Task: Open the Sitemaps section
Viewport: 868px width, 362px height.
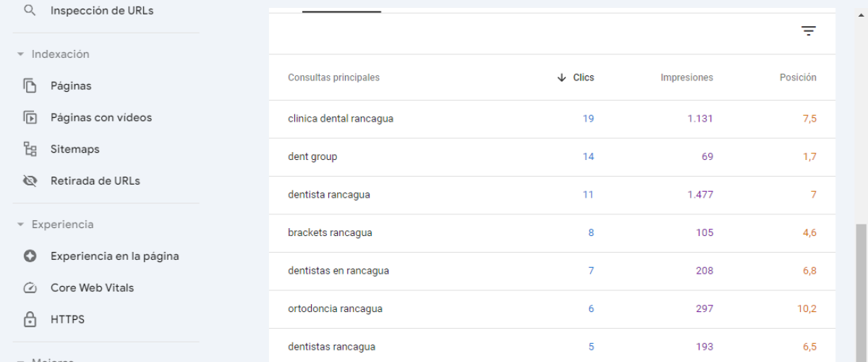Action: pyautogui.click(x=75, y=149)
